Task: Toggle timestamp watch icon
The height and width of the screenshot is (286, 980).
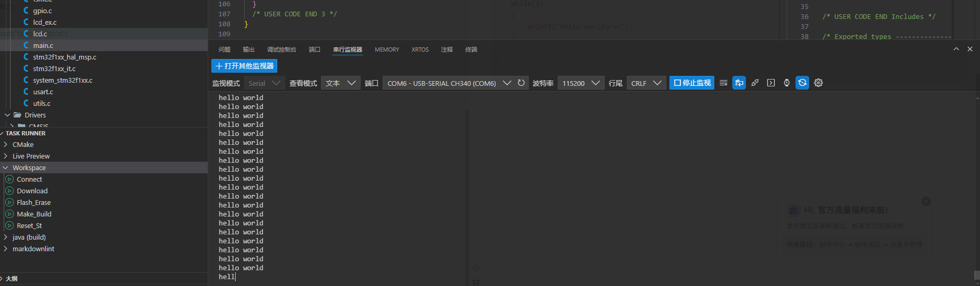Action: 787,83
